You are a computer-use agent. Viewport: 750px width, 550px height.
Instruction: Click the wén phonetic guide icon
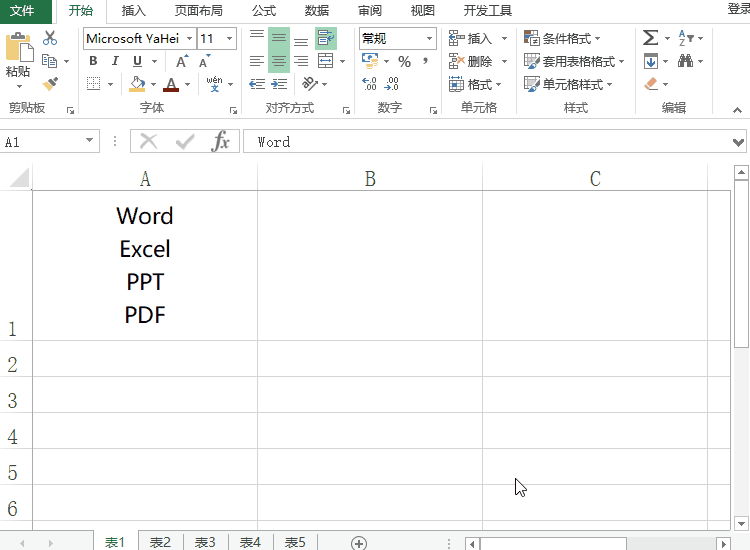tap(214, 84)
